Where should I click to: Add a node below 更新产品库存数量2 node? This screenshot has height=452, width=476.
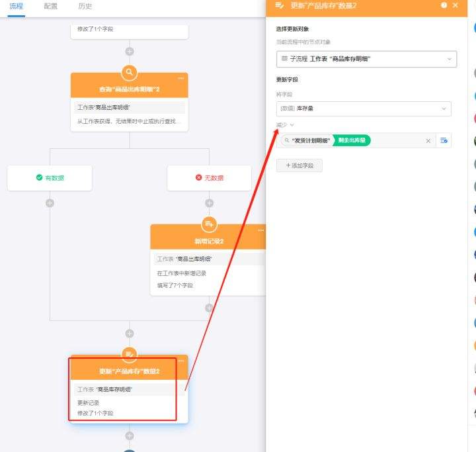point(130,436)
